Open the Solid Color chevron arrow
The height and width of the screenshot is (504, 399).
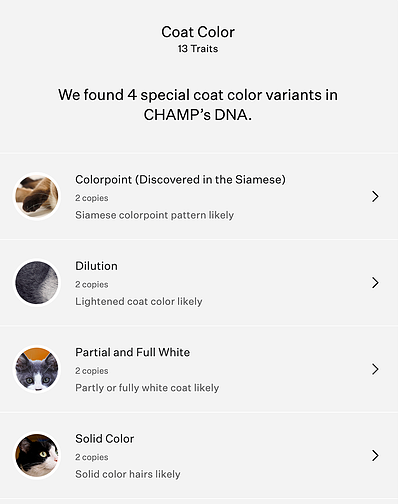(x=375, y=455)
